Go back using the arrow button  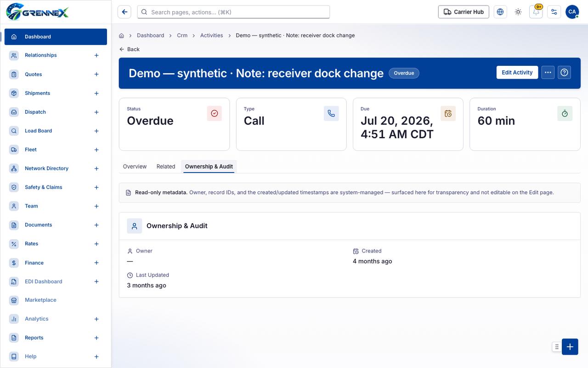[x=124, y=12]
